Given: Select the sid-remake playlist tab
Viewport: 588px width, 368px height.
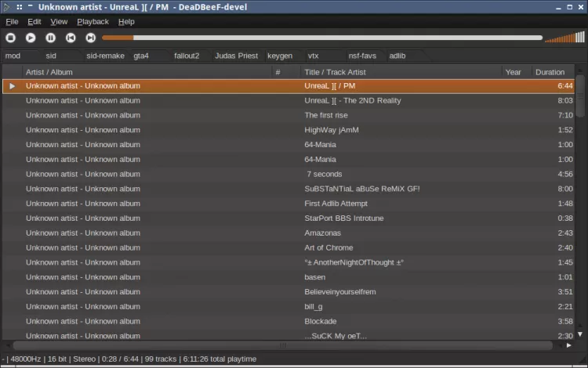Looking at the screenshot, I should click(105, 56).
